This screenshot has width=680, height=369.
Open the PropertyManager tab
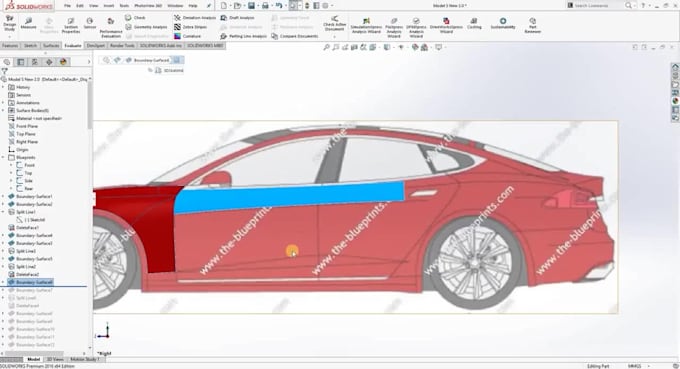pyautogui.click(x=20, y=62)
